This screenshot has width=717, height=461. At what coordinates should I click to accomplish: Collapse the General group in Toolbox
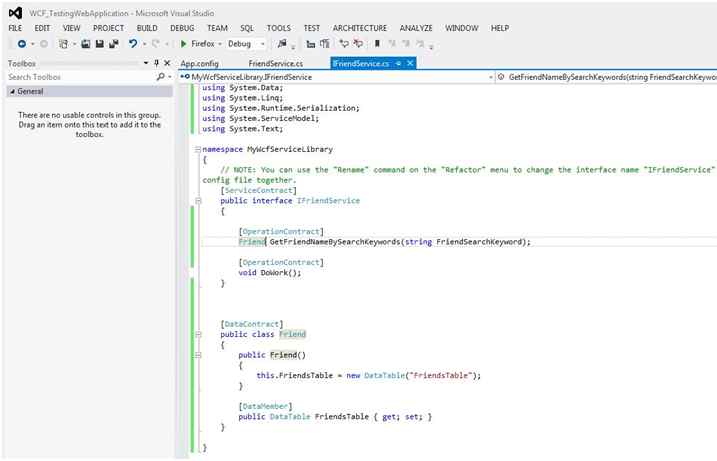[11, 91]
